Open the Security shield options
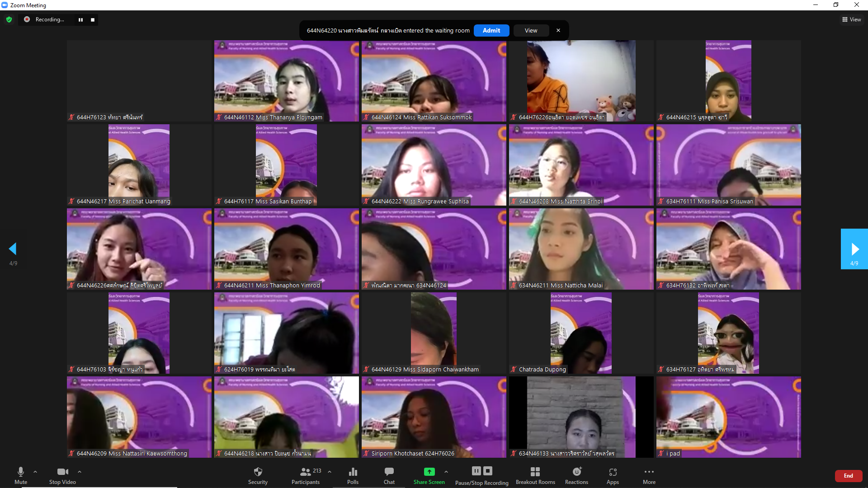The image size is (868, 488). tap(258, 475)
